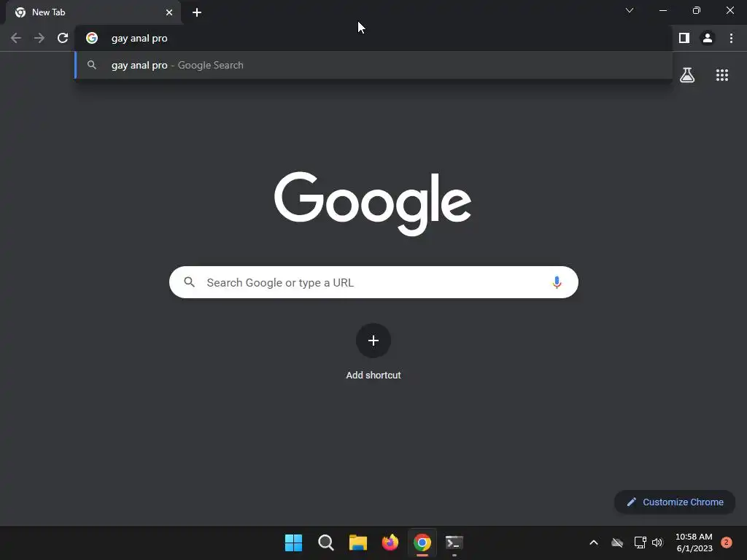Click the cloud sync tray icon
747x560 pixels.
pos(617,542)
